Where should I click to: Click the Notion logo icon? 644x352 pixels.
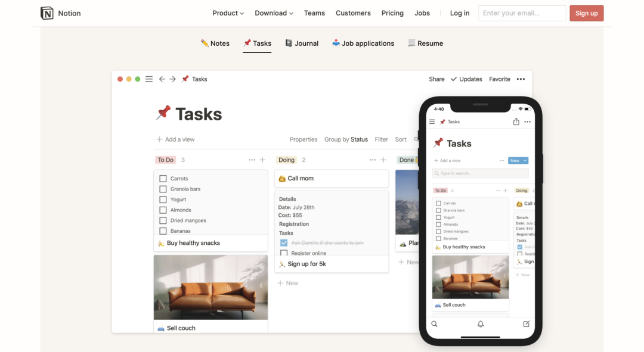point(47,13)
